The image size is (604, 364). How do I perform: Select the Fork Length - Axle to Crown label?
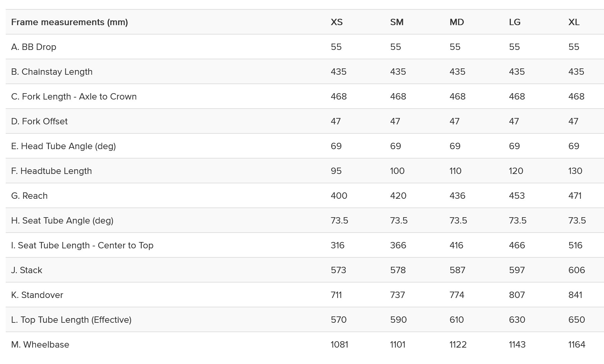point(74,97)
